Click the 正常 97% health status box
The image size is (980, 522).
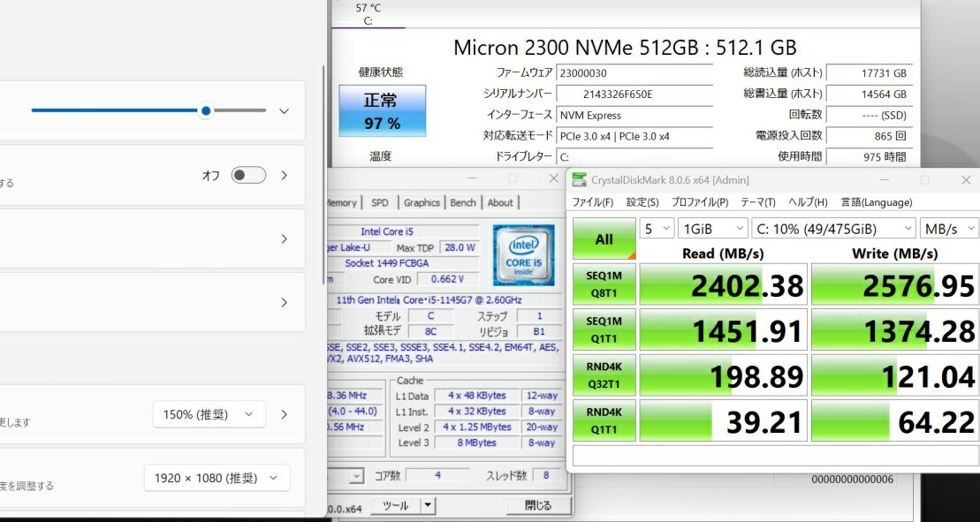click(383, 110)
